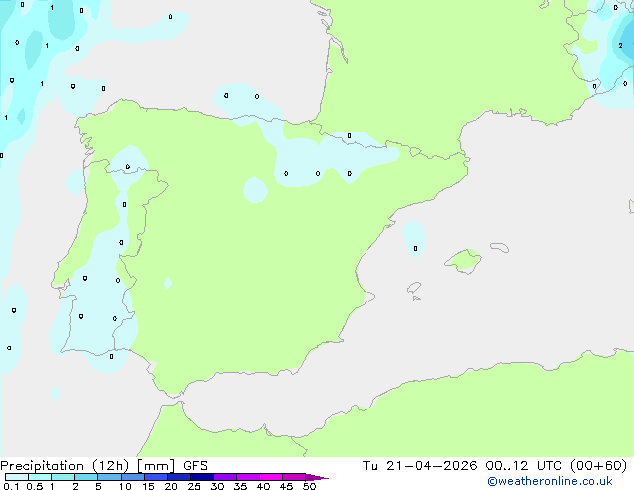Image resolution: width=634 pixels, height=490 pixels.
Task: Select the legend swatch between 20 and 25
Action: [x=179, y=477]
